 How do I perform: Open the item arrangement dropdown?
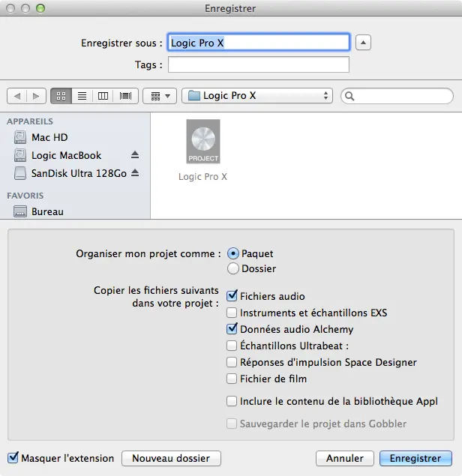pyautogui.click(x=159, y=96)
